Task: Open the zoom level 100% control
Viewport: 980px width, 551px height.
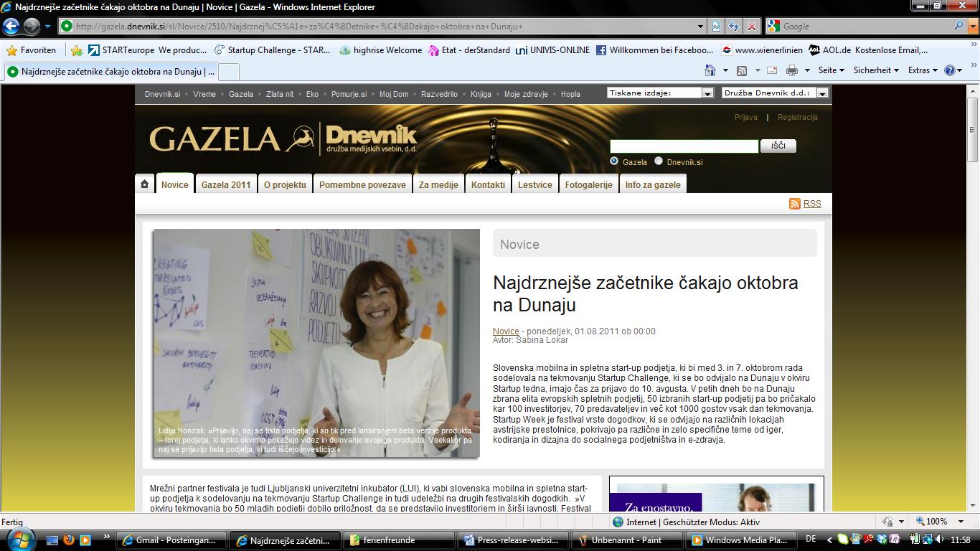Action: tap(936, 522)
